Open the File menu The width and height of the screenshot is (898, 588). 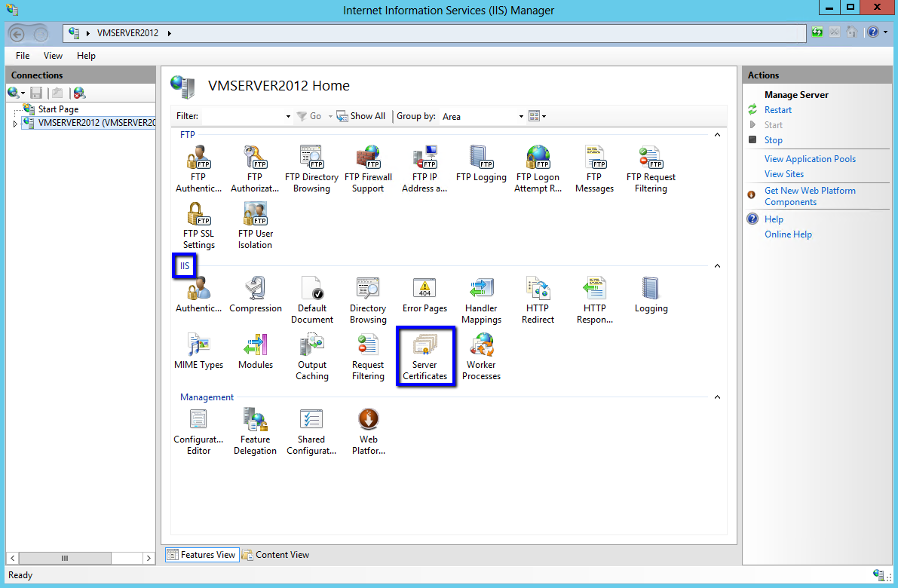(22, 55)
